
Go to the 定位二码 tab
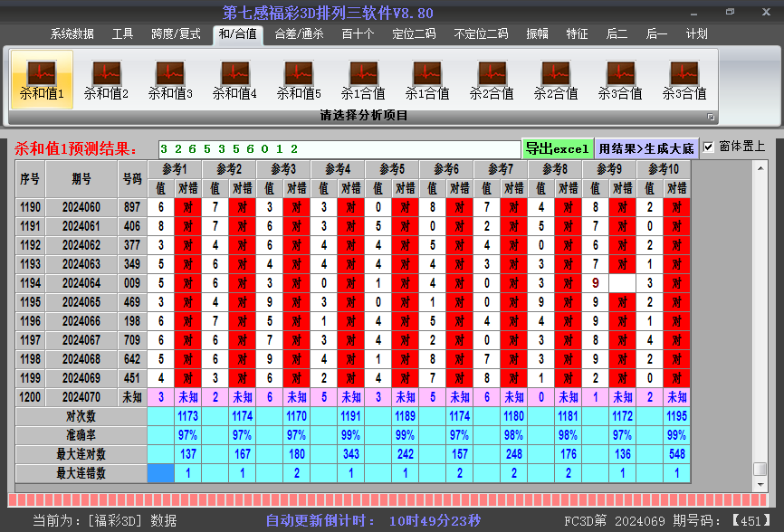pos(414,34)
